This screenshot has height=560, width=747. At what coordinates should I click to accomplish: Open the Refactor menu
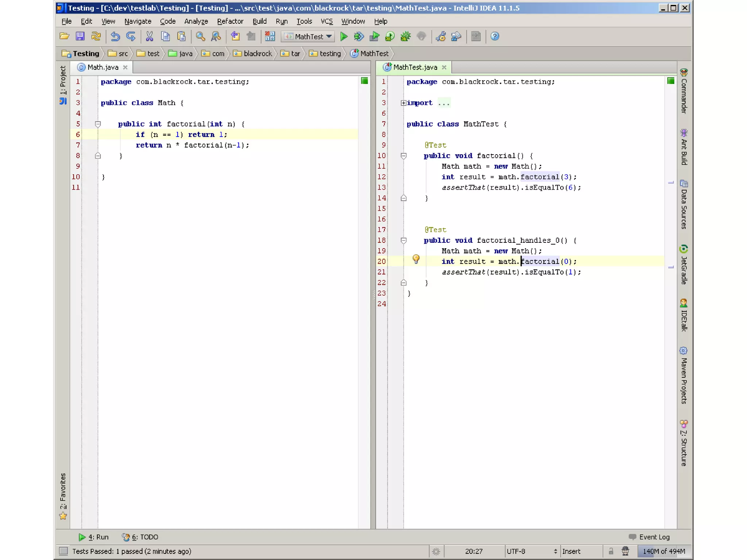click(x=230, y=21)
